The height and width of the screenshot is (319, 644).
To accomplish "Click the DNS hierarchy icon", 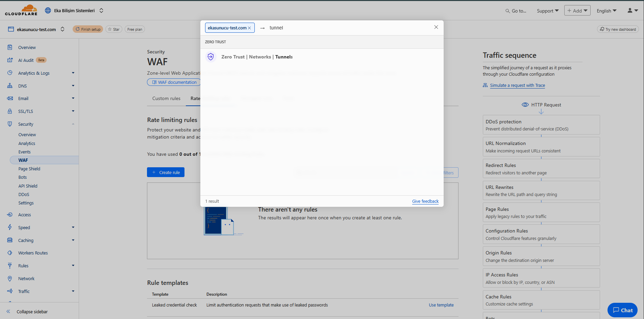I will 10,86.
